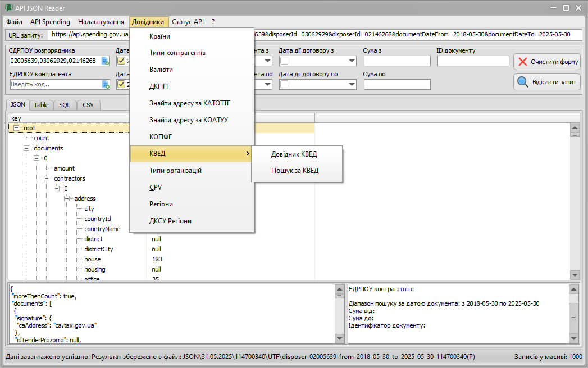Toggle the Дата дії договору по checkbox
This screenshot has width=588, height=368.
click(x=285, y=84)
